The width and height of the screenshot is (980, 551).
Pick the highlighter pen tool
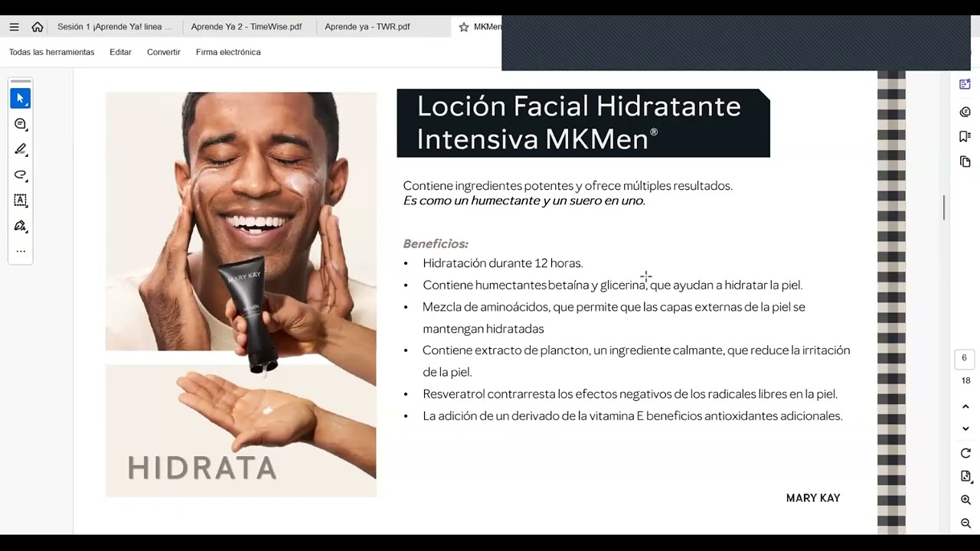pos(21,149)
